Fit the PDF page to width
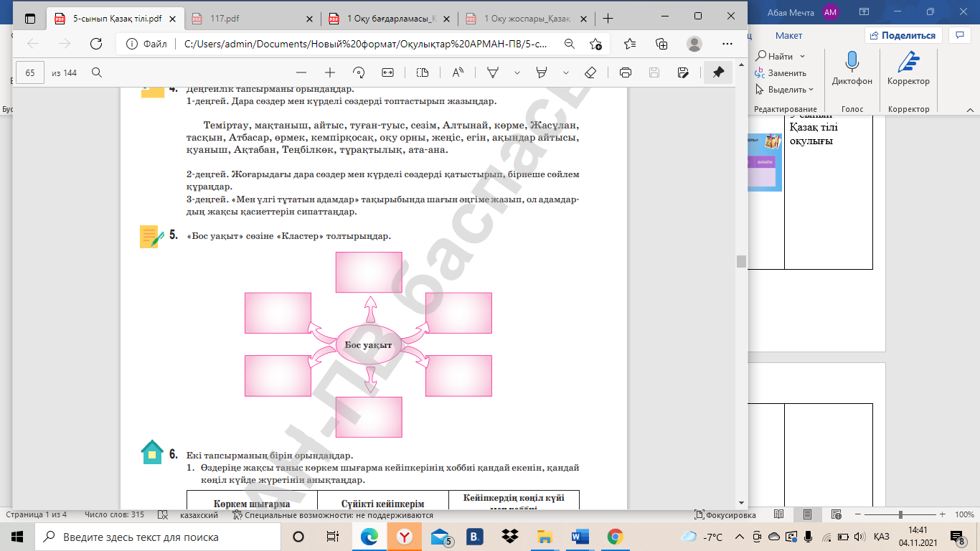Image resolution: width=980 pixels, height=551 pixels. pyautogui.click(x=388, y=72)
